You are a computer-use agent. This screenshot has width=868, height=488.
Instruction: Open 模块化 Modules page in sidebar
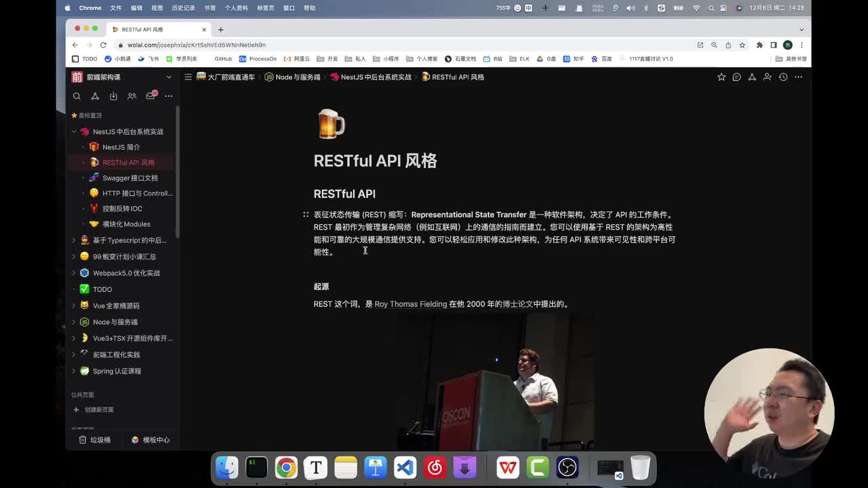126,224
